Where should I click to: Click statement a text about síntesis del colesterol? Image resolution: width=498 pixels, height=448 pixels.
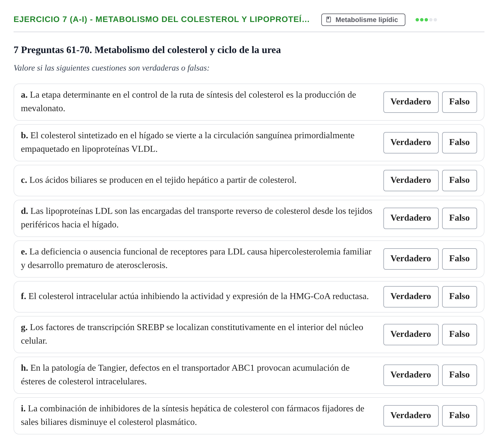pos(188,102)
